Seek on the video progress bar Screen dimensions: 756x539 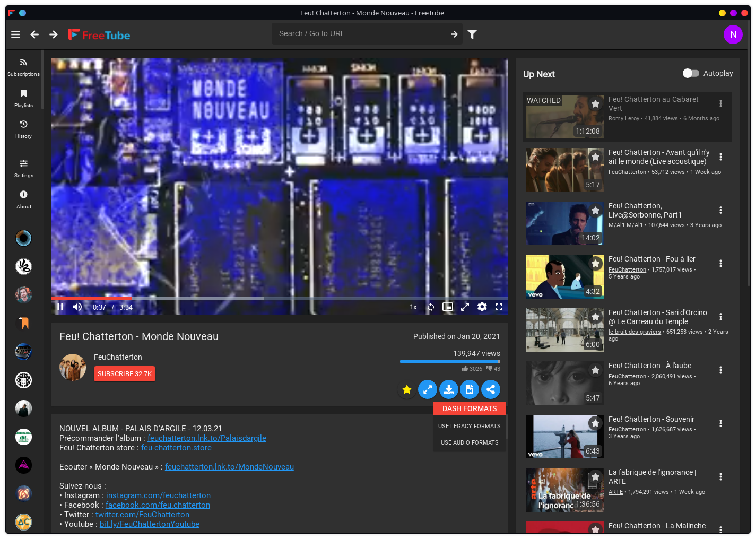coord(280,299)
